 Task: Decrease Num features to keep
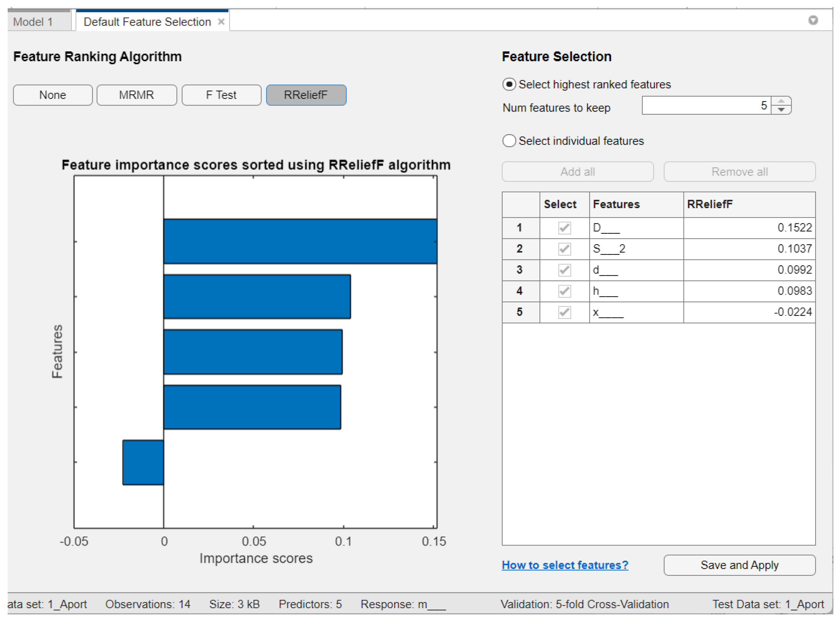click(781, 110)
